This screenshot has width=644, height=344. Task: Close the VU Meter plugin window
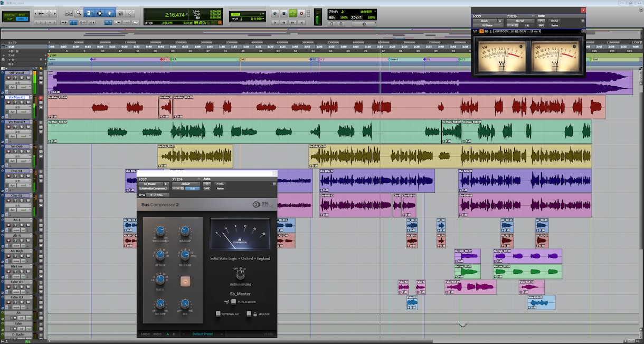coord(583,10)
